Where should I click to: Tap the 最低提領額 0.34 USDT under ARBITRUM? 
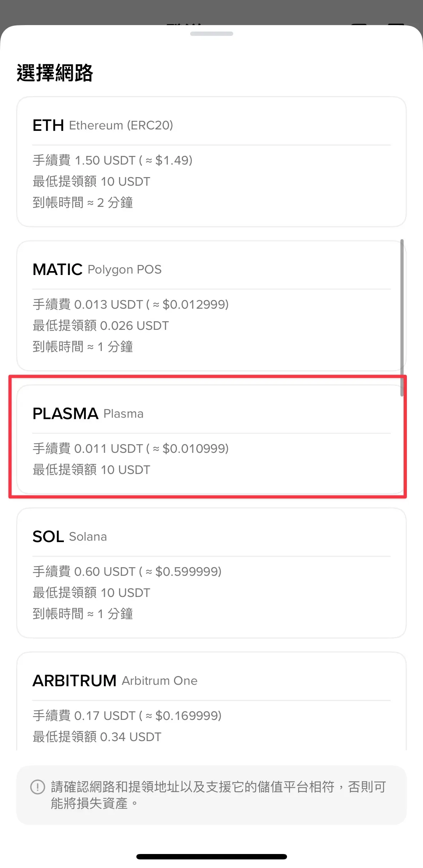pos(97,736)
